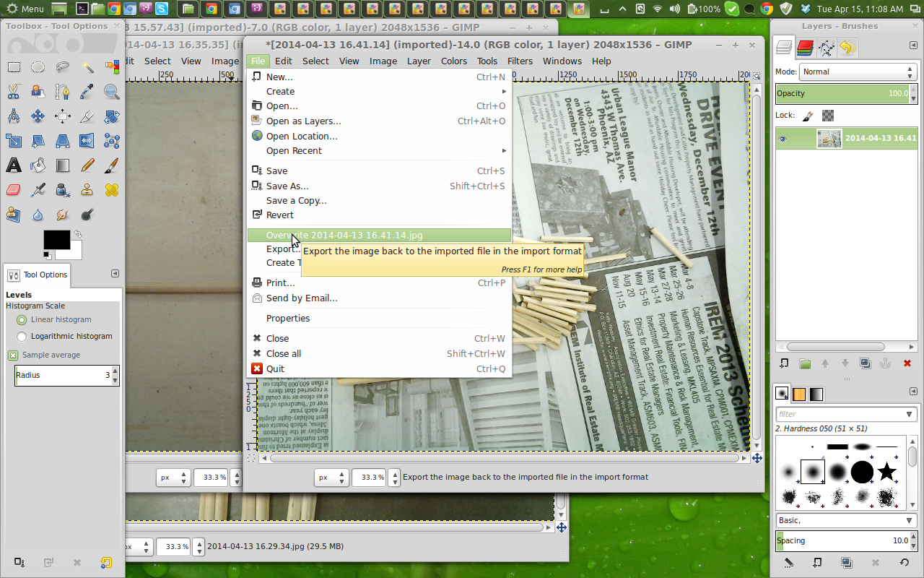Switch to the Patterns tab
Image resolution: width=924 pixels, height=578 pixels.
(x=799, y=394)
